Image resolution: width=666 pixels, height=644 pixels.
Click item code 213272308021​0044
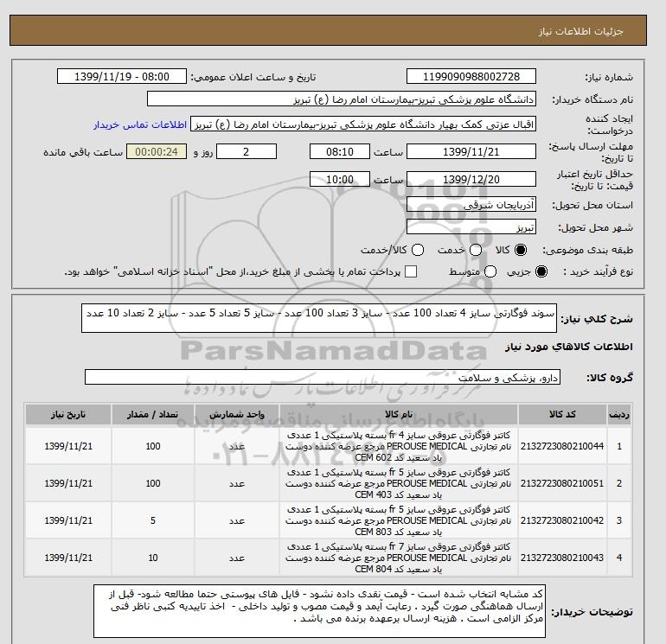[562, 446]
